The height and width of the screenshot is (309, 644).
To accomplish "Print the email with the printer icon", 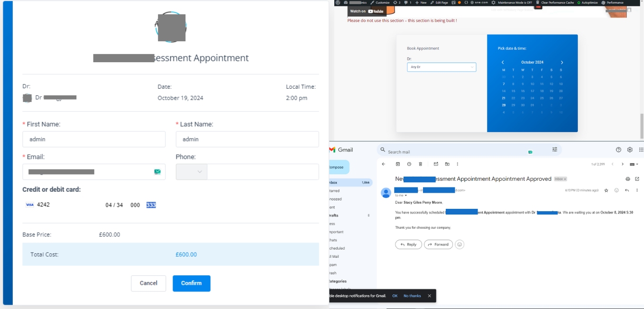I will 628,179.
